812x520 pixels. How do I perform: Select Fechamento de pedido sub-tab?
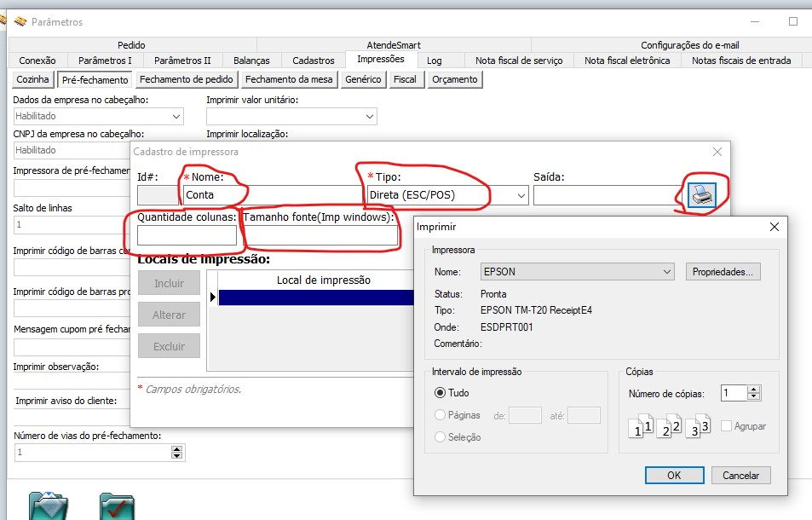pos(187,79)
